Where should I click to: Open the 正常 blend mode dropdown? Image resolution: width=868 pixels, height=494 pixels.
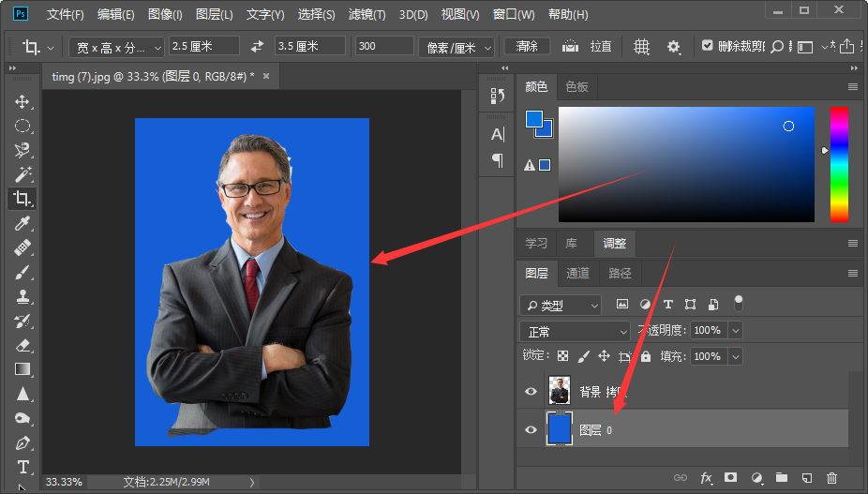coord(575,331)
